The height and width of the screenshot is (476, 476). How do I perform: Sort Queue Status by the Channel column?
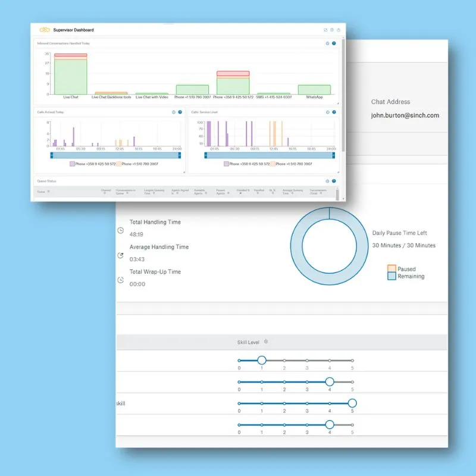tap(105, 190)
